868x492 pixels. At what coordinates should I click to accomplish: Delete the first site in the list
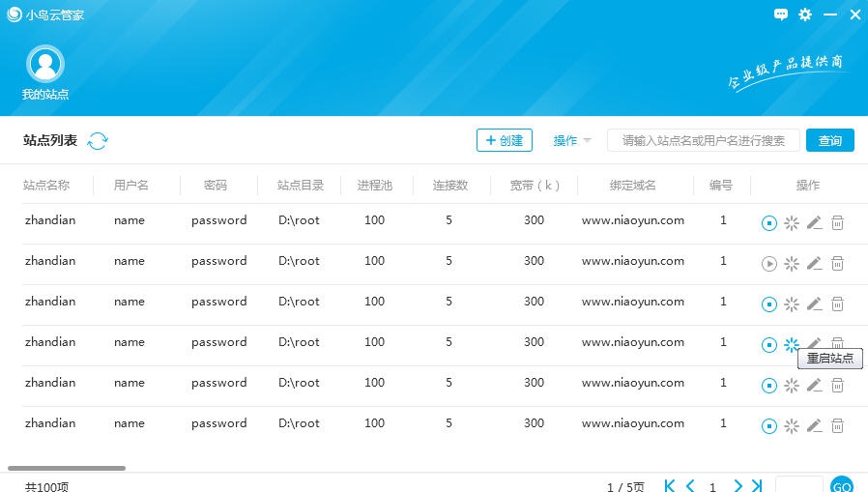click(838, 223)
